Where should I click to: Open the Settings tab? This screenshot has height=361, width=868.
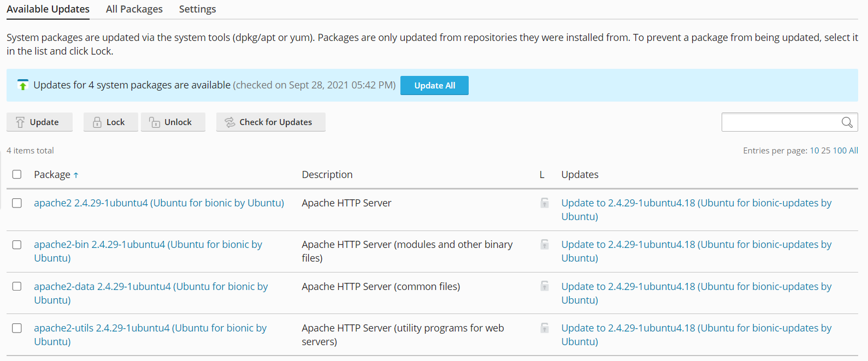point(197,9)
